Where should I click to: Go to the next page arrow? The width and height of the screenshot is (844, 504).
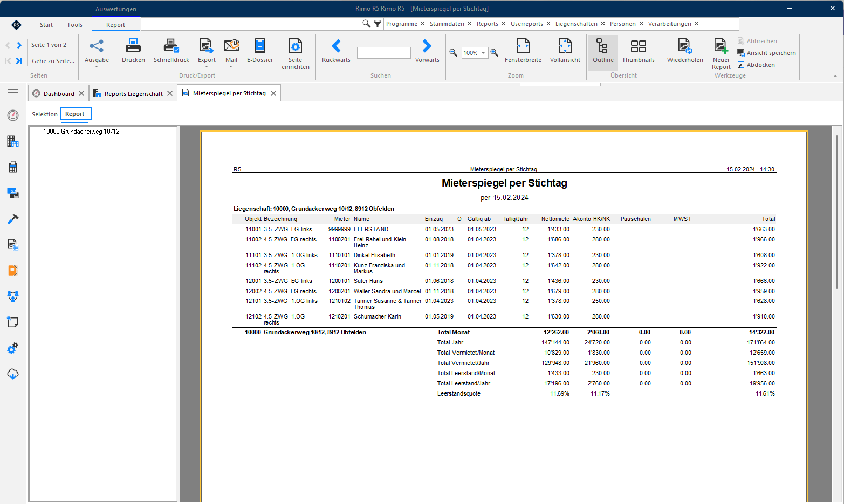[19, 45]
